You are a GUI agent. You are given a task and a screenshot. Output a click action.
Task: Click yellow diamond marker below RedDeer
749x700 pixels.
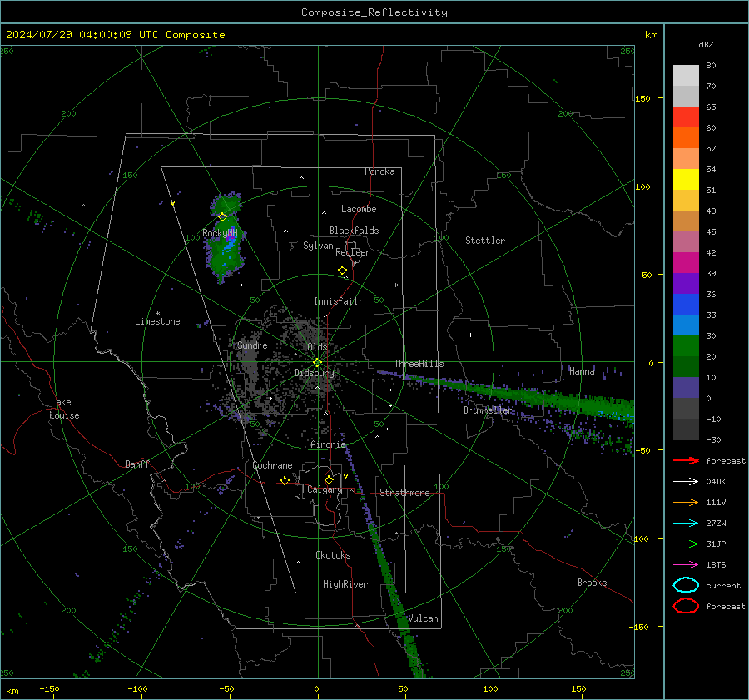(342, 271)
